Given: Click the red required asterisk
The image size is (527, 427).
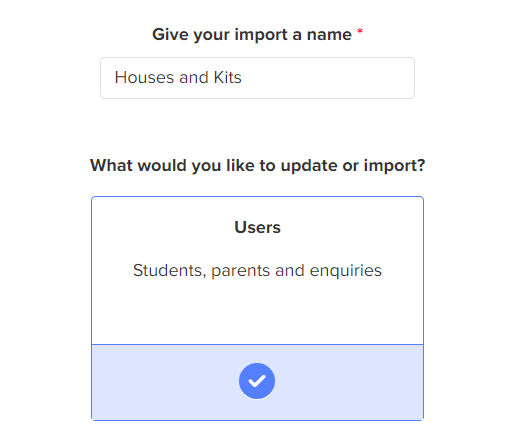Looking at the screenshot, I should click(360, 32).
